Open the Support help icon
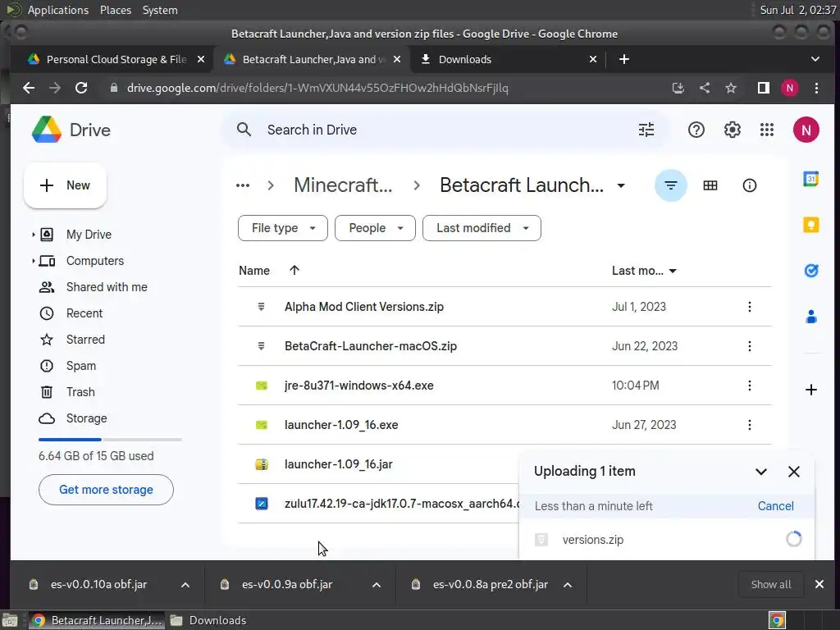The width and height of the screenshot is (840, 630). pos(696,130)
